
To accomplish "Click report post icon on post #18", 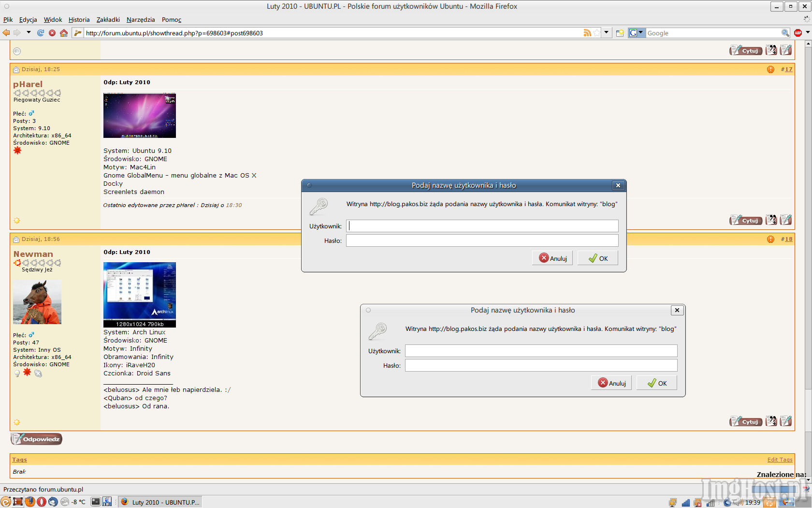I will (x=770, y=239).
